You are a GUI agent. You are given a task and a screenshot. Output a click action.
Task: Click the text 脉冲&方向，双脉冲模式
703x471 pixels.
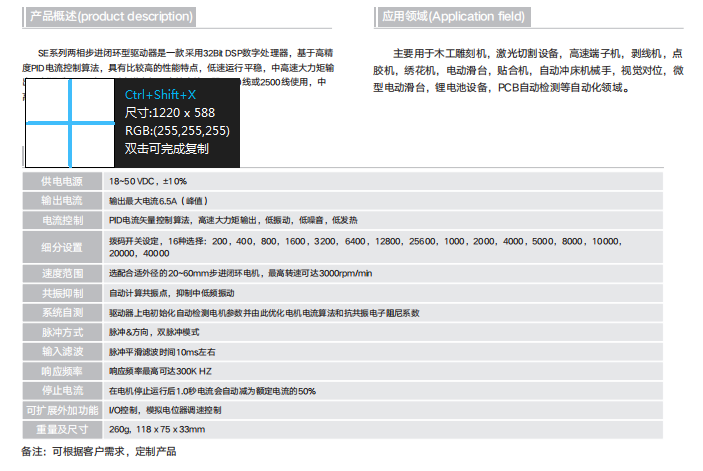pyautogui.click(x=154, y=332)
